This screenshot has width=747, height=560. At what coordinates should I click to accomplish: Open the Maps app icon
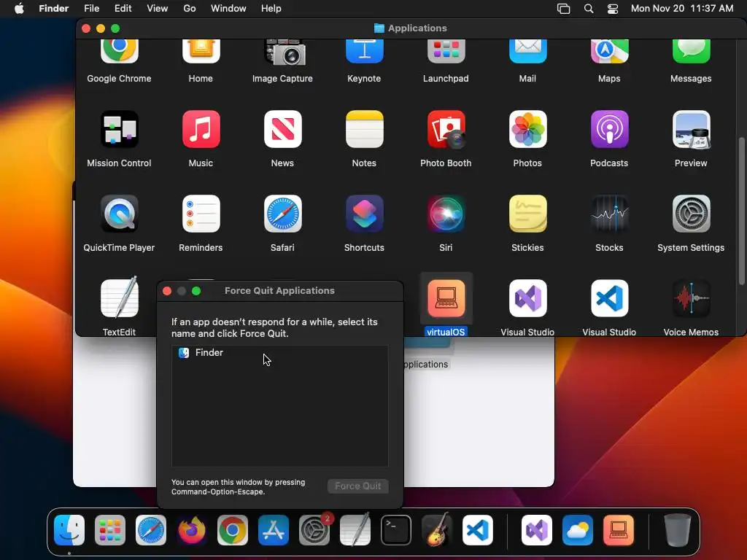(610, 52)
